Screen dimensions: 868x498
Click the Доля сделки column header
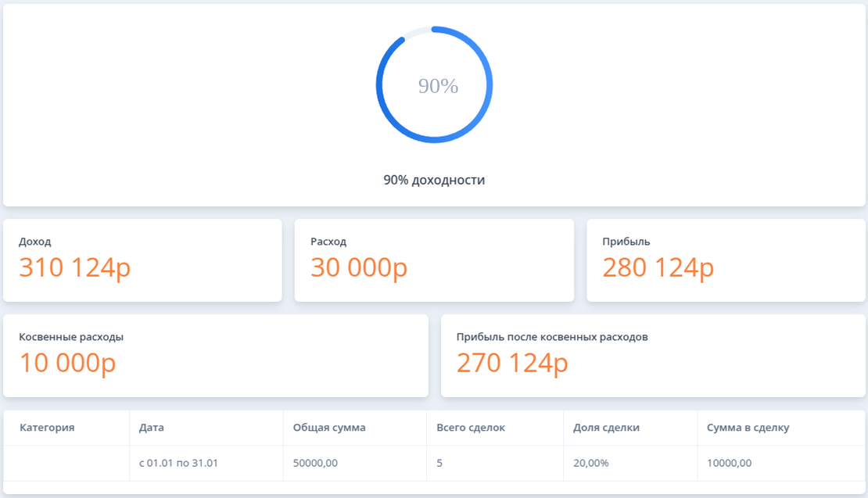[x=607, y=428]
